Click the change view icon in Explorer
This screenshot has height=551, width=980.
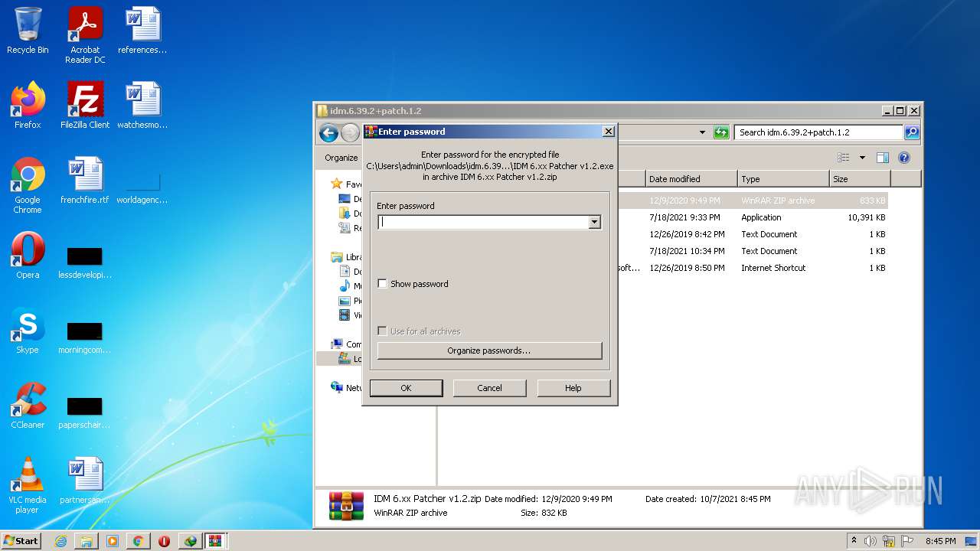tap(844, 158)
